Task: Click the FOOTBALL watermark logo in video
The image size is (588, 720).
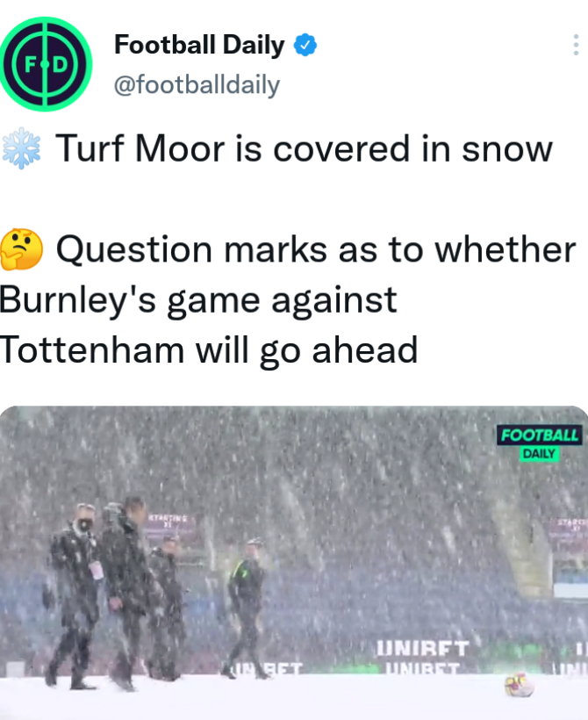Action: [540, 435]
